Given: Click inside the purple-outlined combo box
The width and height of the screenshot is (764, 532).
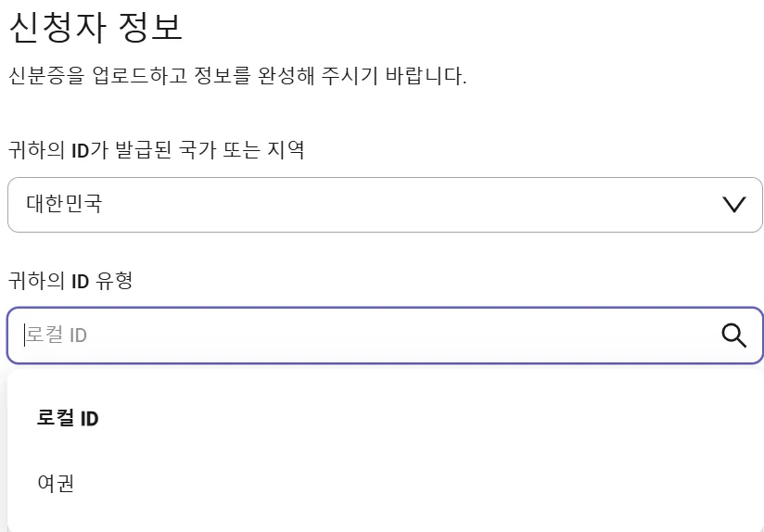Looking at the screenshot, I should click(385, 336).
